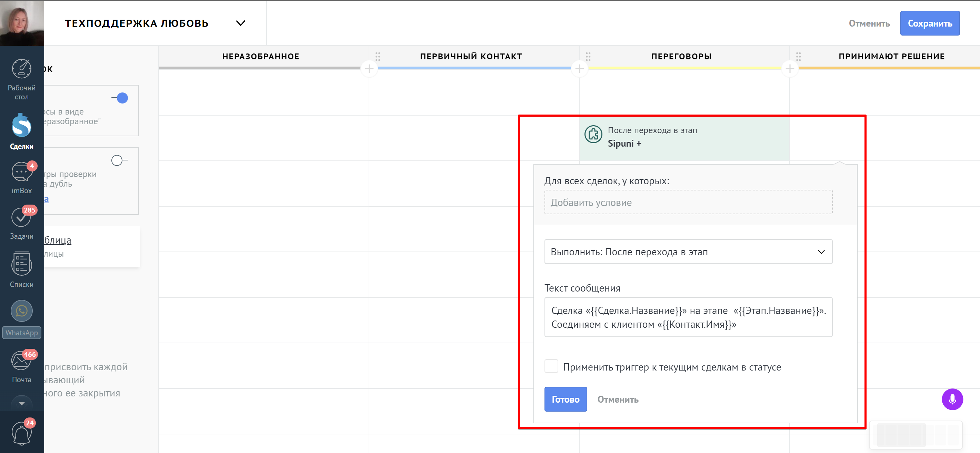This screenshot has height=453, width=980.
Task: Click Отменить in the trigger dialog
Action: click(x=618, y=399)
